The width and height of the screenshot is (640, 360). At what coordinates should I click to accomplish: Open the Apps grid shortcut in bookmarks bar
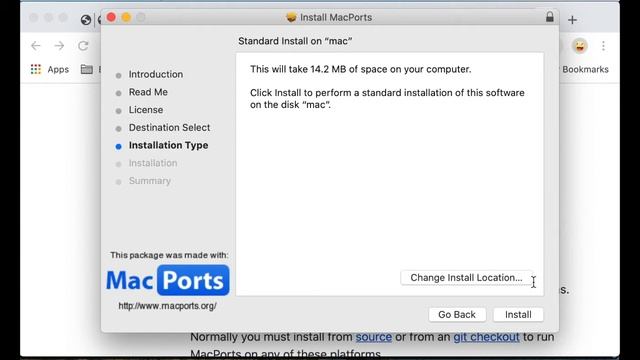click(x=50, y=69)
